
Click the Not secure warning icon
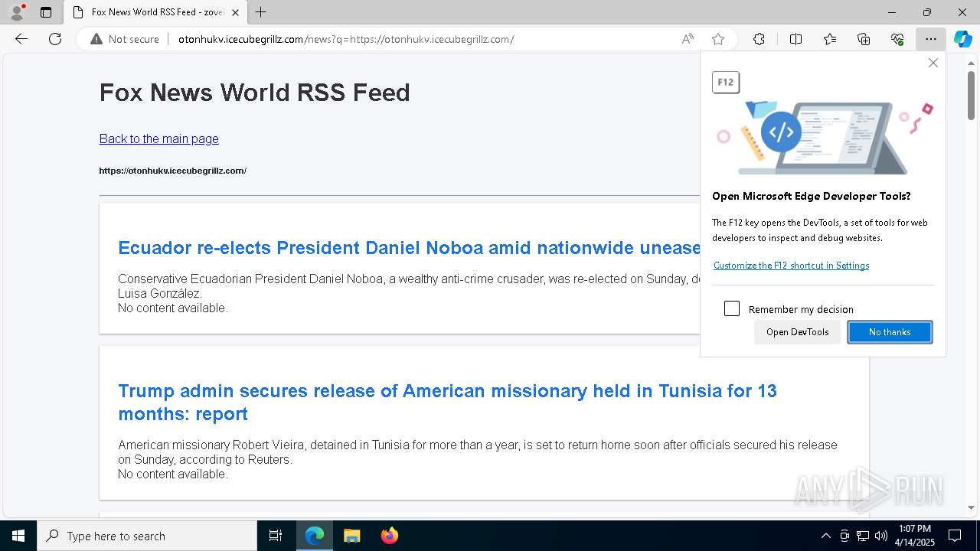pyautogui.click(x=96, y=39)
